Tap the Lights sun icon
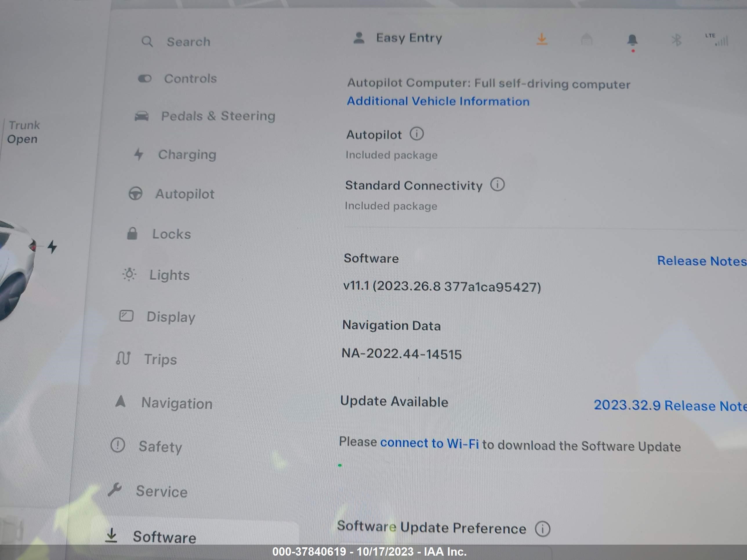747x560 pixels. [129, 274]
